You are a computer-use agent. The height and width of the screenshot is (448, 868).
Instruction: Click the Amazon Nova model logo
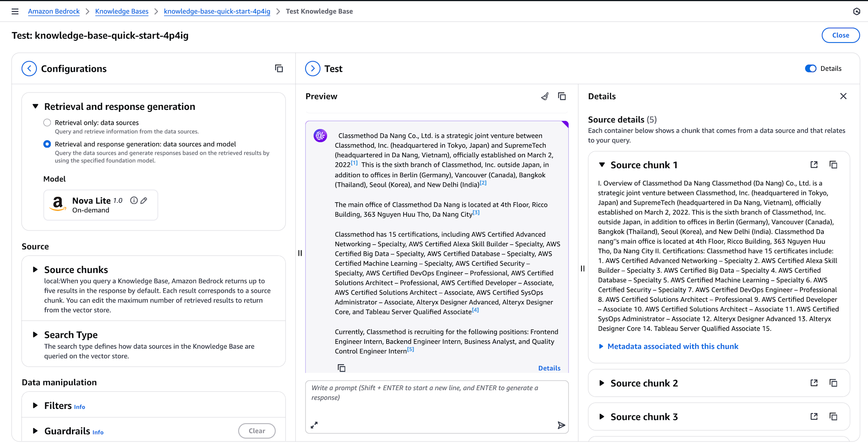click(x=58, y=204)
